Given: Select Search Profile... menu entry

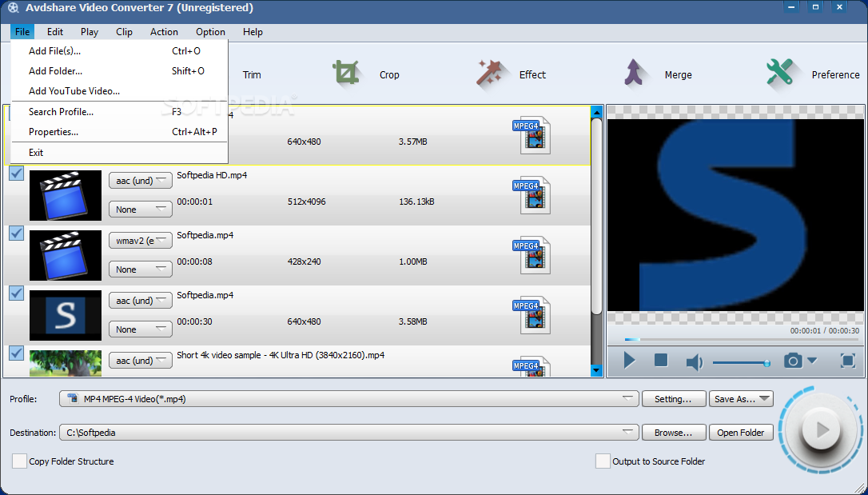Looking at the screenshot, I should [x=119, y=112].
